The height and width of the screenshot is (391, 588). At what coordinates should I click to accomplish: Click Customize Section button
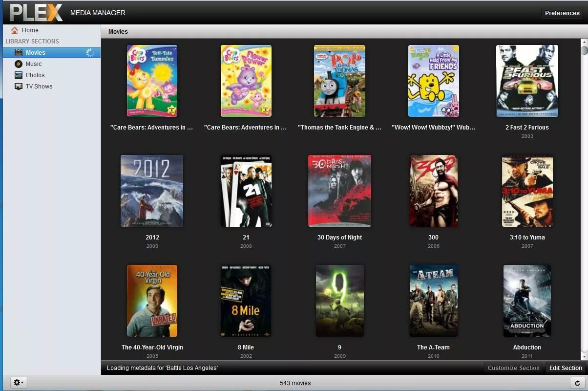coord(514,368)
